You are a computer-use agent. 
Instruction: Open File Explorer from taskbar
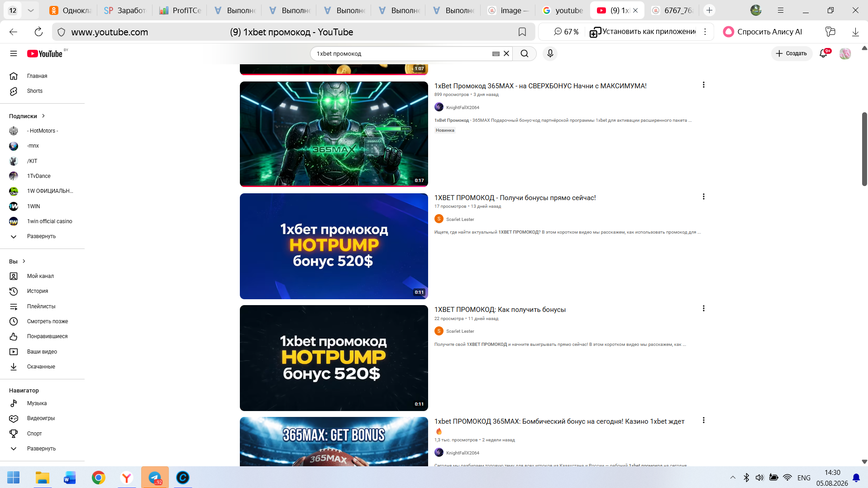43,478
